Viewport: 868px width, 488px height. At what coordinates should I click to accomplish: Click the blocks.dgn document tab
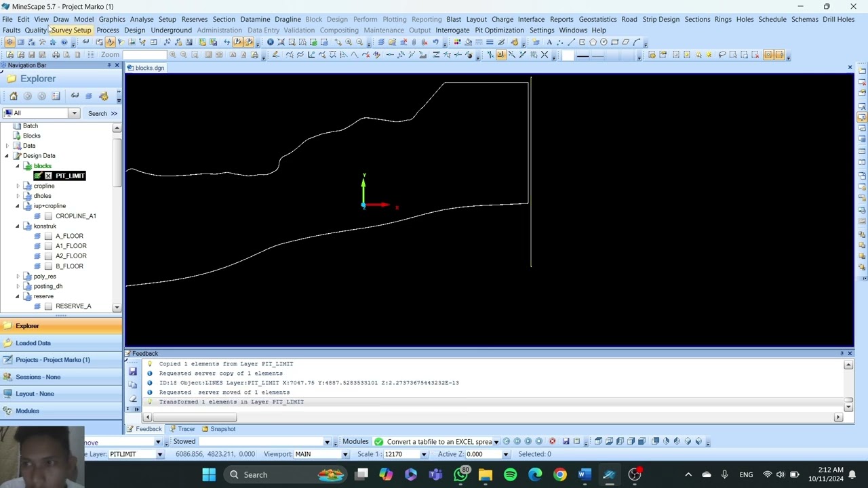coord(146,68)
